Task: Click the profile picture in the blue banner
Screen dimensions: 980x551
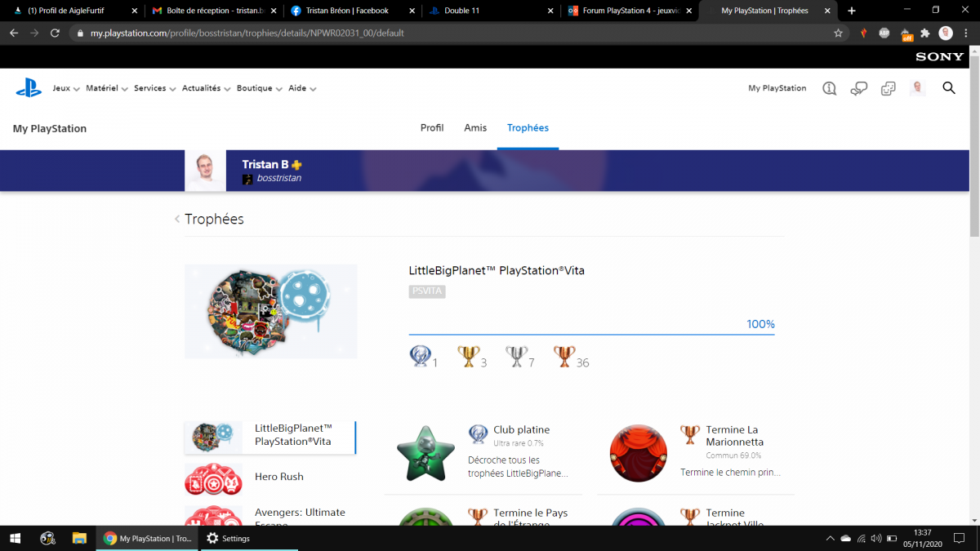Action: [x=205, y=171]
